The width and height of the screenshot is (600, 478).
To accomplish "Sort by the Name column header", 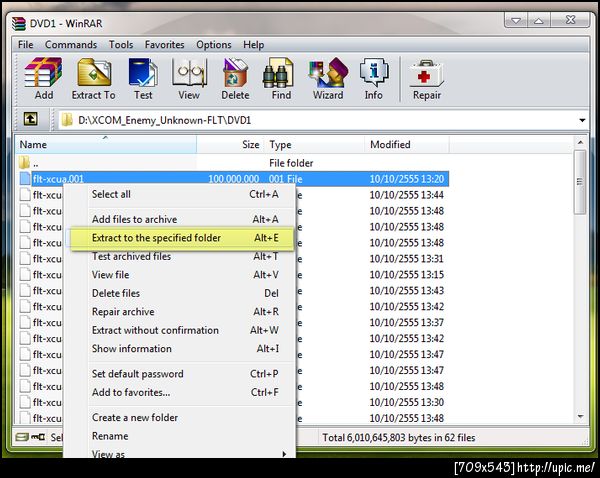I will point(106,145).
